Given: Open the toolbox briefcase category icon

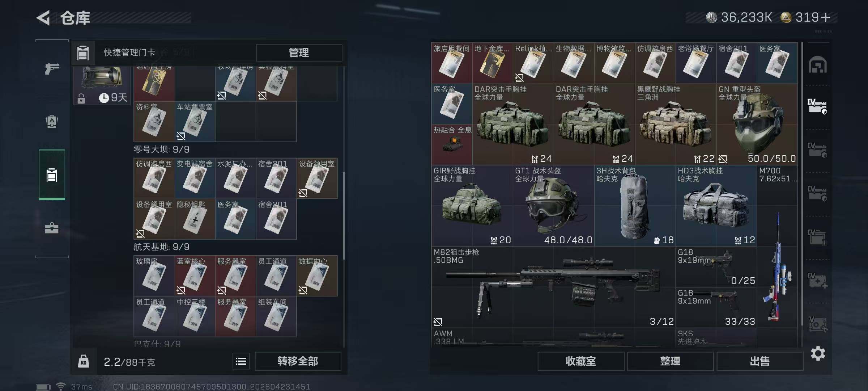Looking at the screenshot, I should tap(52, 228).
